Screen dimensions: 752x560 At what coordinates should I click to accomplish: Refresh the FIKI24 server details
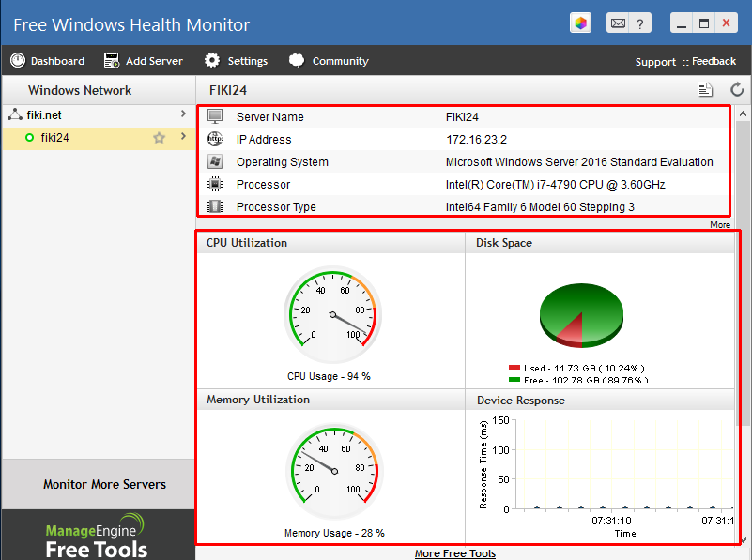(737, 89)
